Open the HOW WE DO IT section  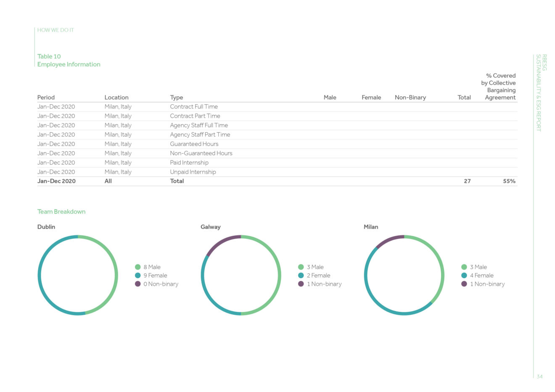point(55,30)
